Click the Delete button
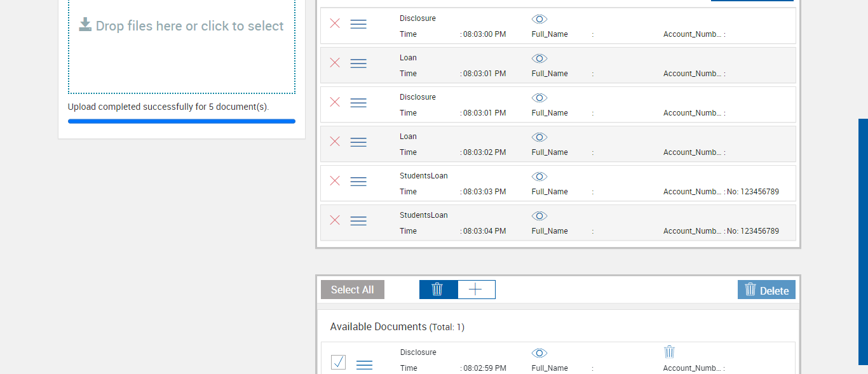The width and height of the screenshot is (868, 374). 766,290
